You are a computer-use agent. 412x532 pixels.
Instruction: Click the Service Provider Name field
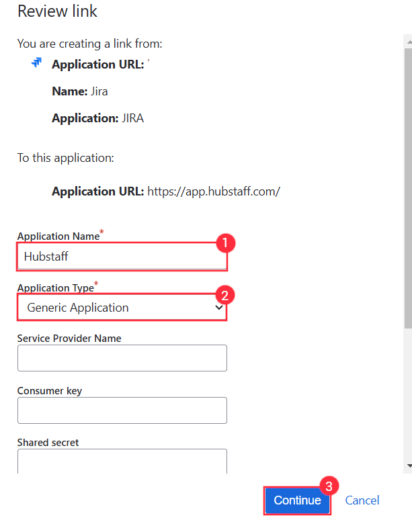click(122, 358)
